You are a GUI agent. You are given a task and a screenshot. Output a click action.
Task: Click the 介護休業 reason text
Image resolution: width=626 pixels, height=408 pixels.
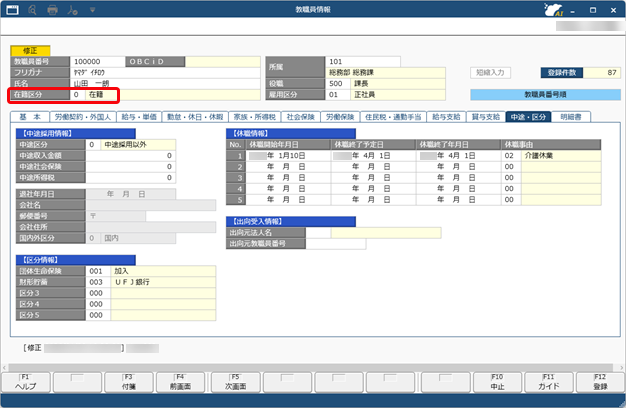539,156
